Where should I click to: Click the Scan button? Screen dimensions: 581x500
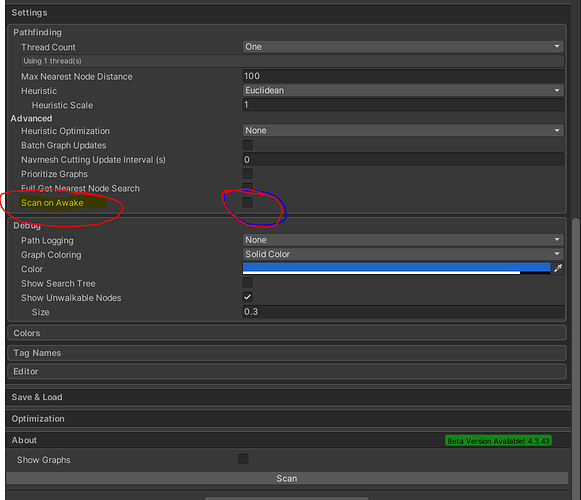tap(287, 479)
